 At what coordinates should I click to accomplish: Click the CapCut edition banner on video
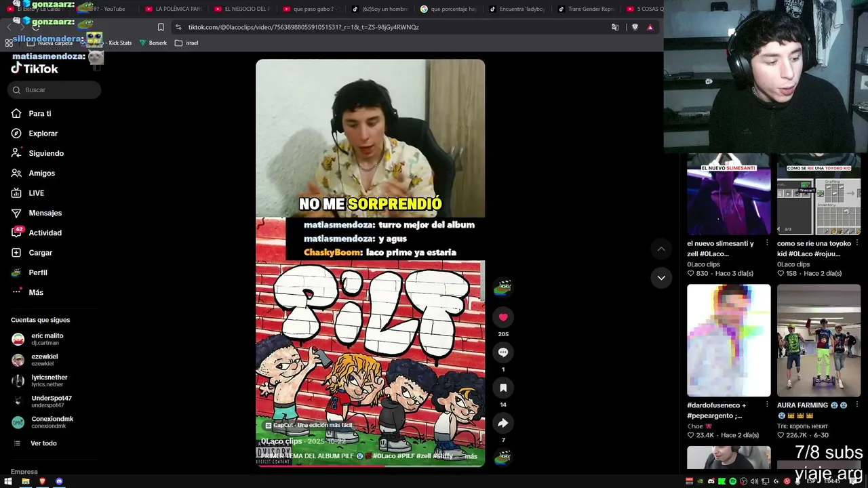[x=309, y=426]
